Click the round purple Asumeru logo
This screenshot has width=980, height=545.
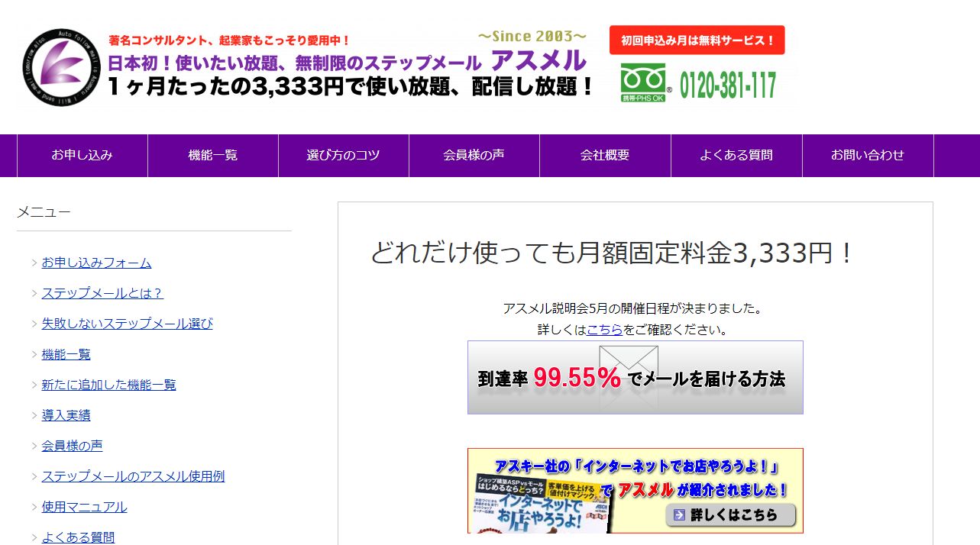pos(61,67)
